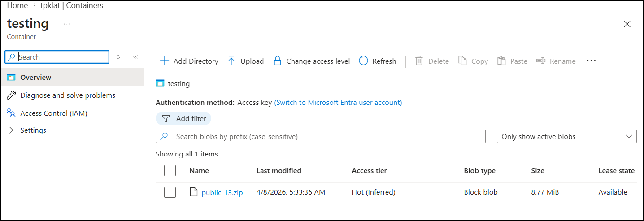Click the Search blobs by prefix field
Image resolution: width=644 pixels, height=221 pixels.
coord(327,136)
